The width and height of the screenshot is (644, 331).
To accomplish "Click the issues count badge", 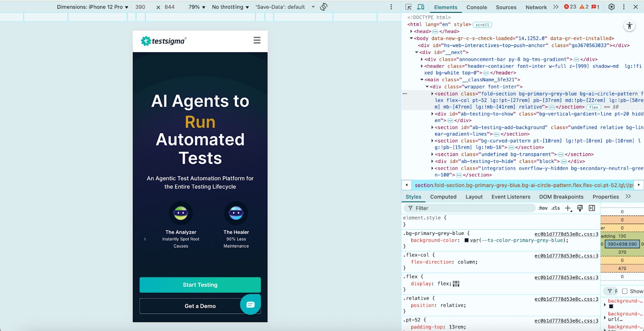I will click(595, 7).
